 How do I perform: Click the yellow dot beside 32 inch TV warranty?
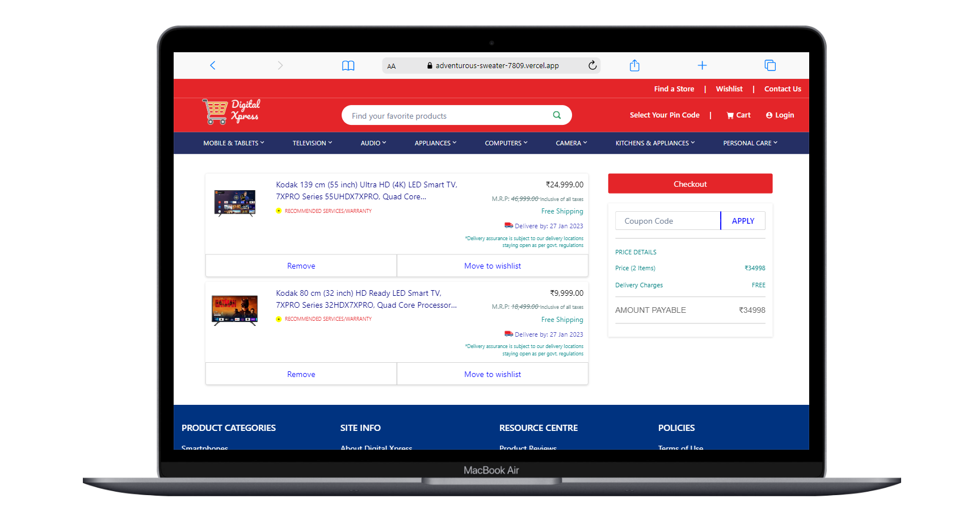click(279, 319)
